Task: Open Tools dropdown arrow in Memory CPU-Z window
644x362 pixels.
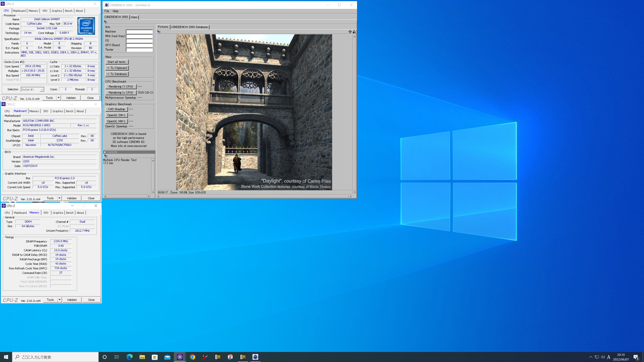Action: click(60, 300)
